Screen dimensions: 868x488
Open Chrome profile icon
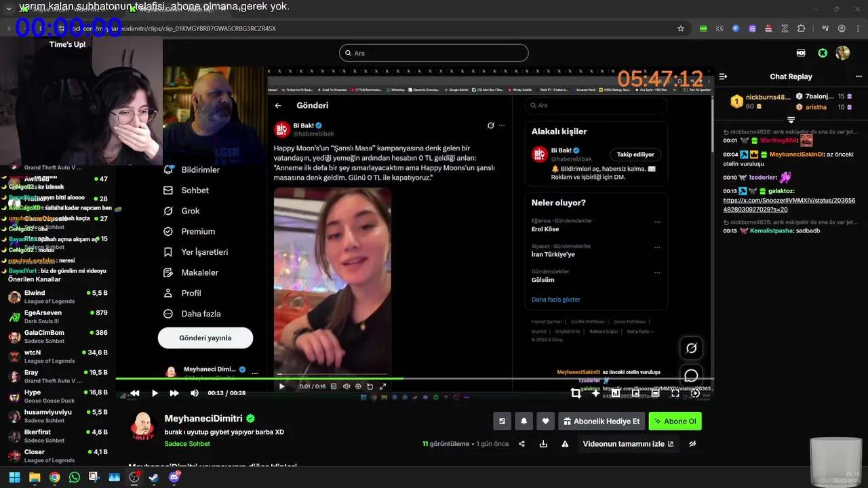click(842, 28)
